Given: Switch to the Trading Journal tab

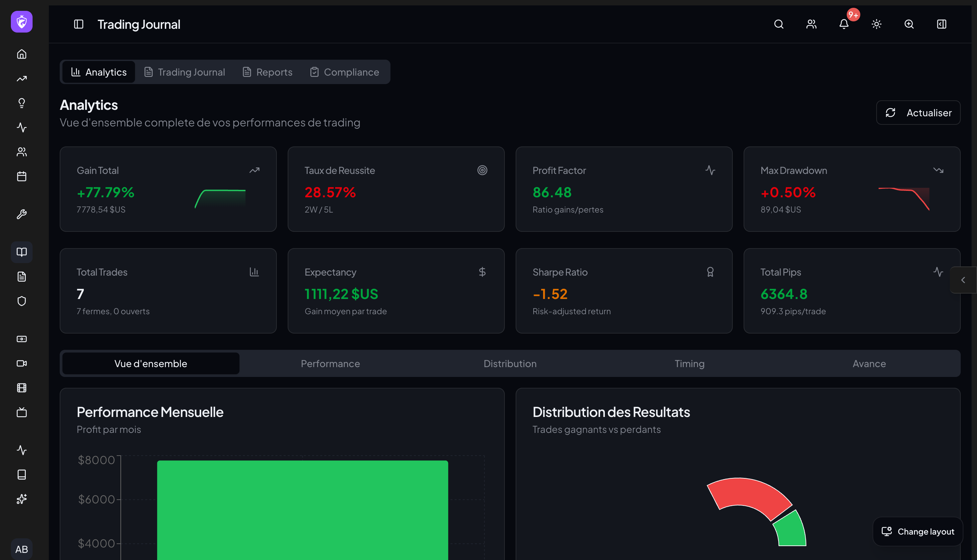Looking at the screenshot, I should pos(185,72).
